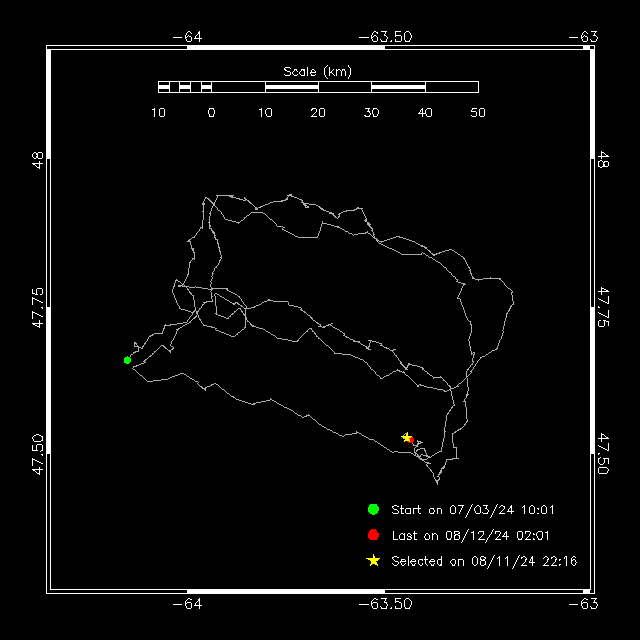
Task: Select the 'Selected on 08/11/24 22:16' legend text
Action: pyautogui.click(x=484, y=562)
